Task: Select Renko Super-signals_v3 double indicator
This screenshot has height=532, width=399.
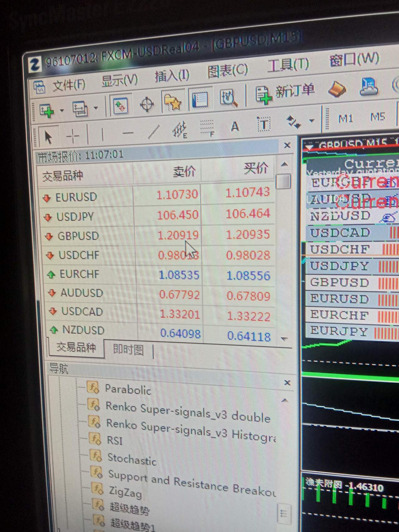Action: pyautogui.click(x=188, y=412)
